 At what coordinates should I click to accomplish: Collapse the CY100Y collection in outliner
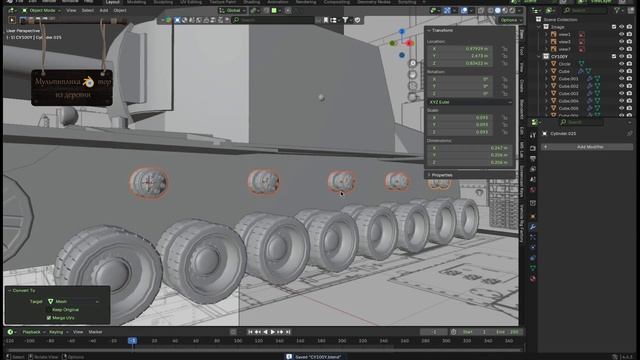(539, 56)
